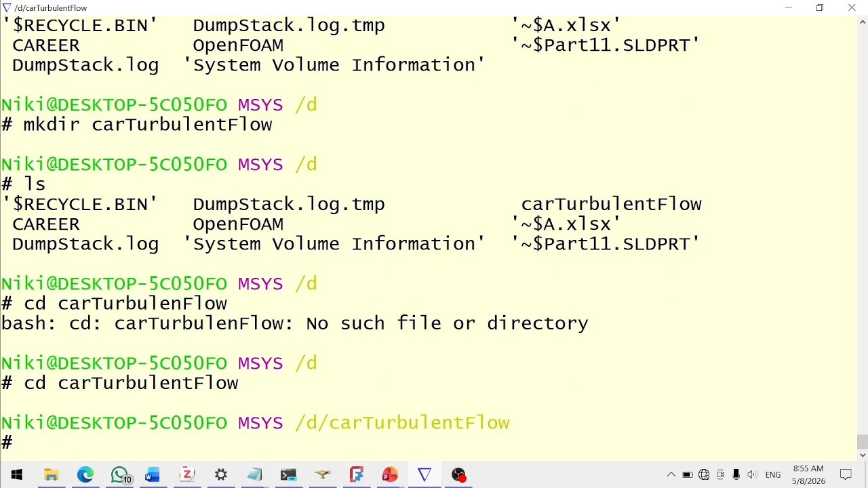Click scrollbar up arrow in the terminal
This screenshot has width=868, height=488.
[863, 22]
